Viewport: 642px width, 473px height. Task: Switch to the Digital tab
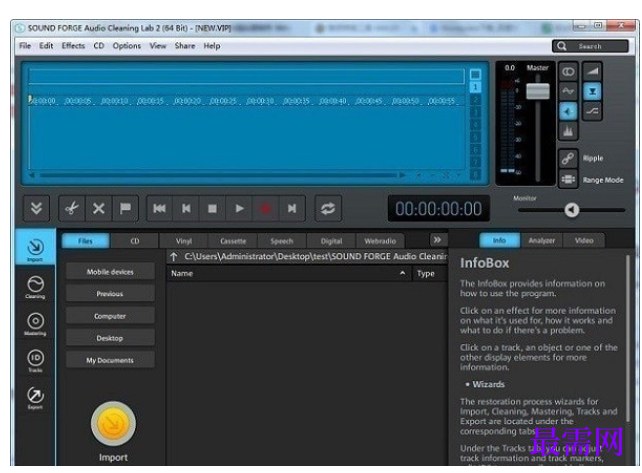click(x=331, y=241)
